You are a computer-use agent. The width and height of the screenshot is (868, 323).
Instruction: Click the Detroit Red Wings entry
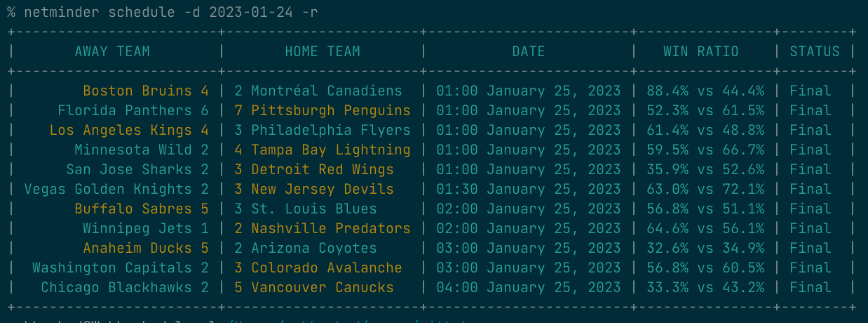(x=323, y=169)
